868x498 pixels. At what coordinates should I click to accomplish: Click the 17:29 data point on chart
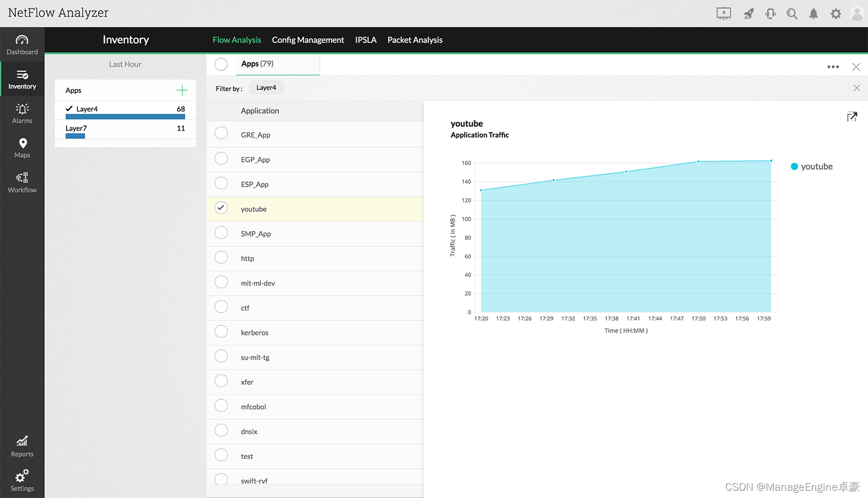[x=553, y=180]
